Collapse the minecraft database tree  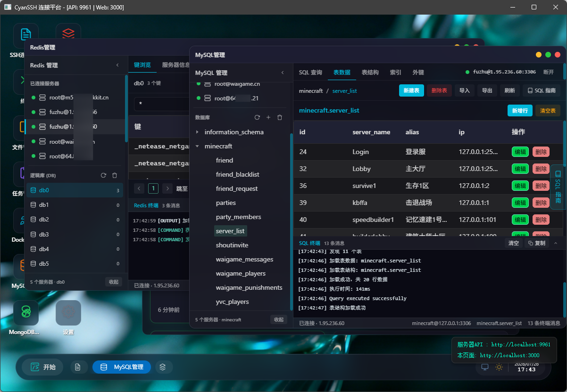point(197,147)
